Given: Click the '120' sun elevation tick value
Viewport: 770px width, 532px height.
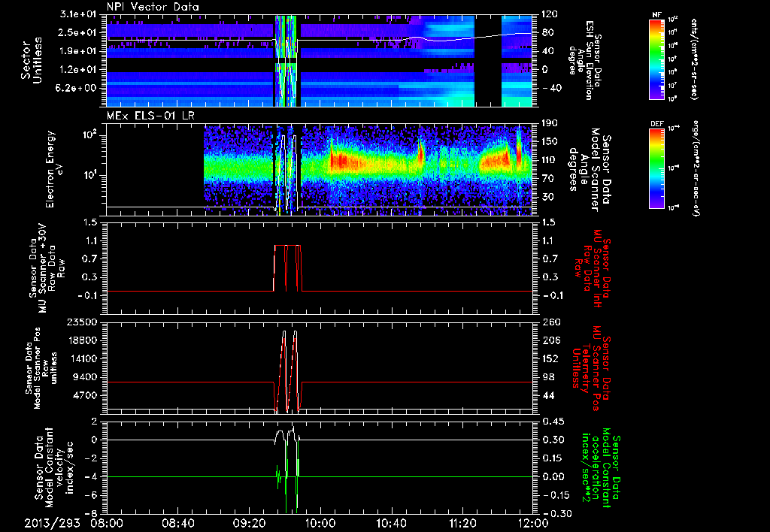Looking at the screenshot, I should pos(550,14).
